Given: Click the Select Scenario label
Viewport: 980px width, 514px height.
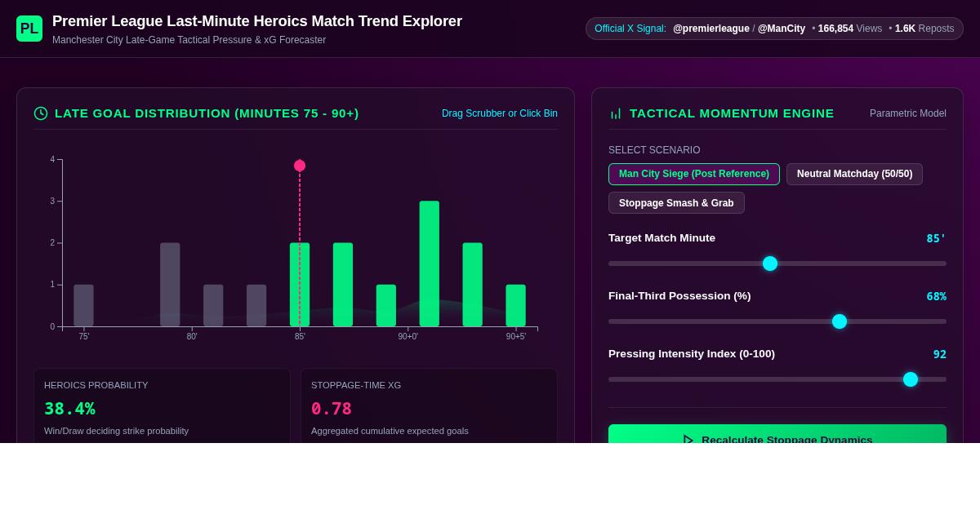Looking at the screenshot, I should [x=654, y=150].
